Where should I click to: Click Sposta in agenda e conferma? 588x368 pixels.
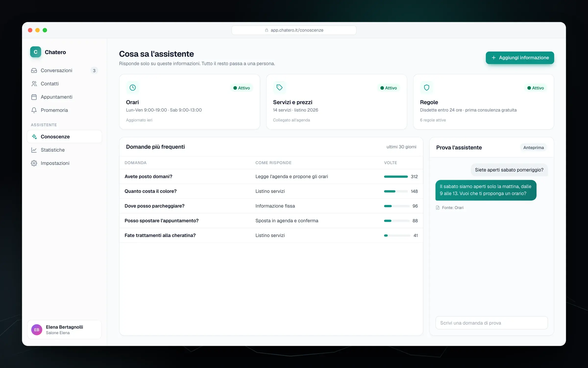coord(287,221)
